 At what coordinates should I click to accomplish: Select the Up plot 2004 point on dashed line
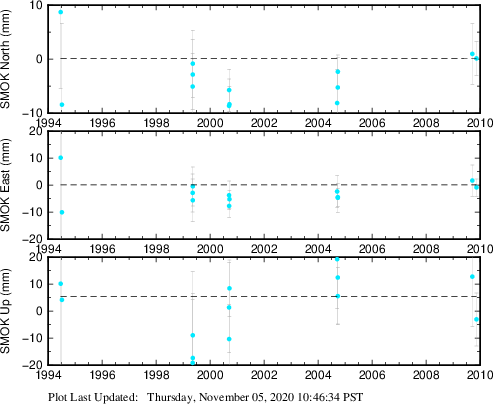click(338, 296)
